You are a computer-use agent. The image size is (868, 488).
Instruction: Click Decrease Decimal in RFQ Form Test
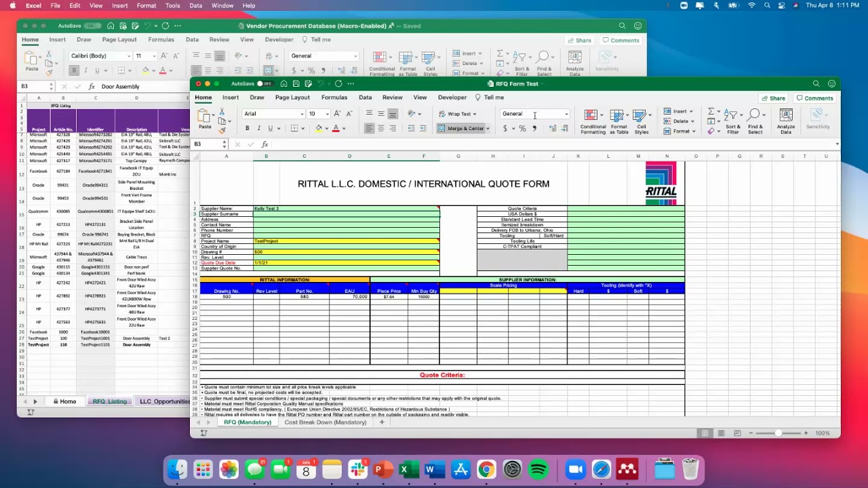pos(564,128)
